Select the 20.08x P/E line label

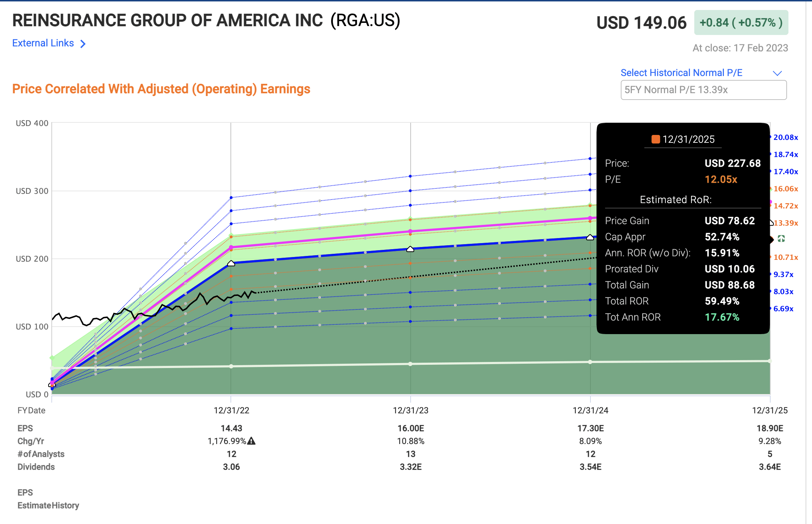tap(786, 137)
